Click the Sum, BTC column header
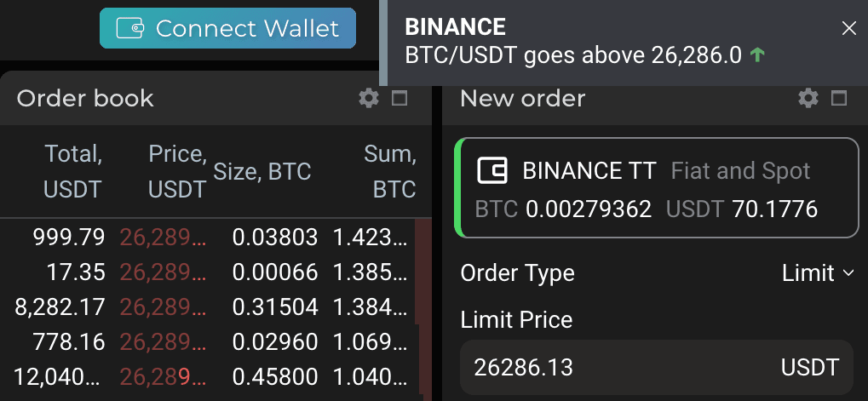Screen dimensions: 868x401 pos(390,172)
